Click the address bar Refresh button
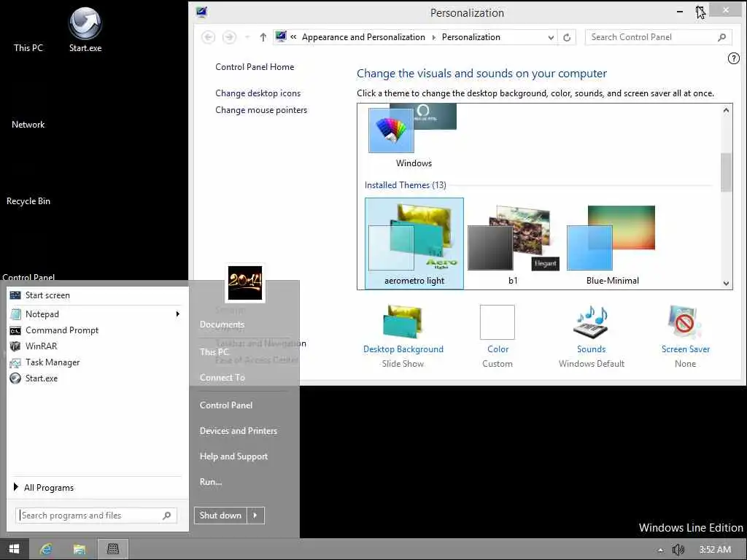The height and width of the screenshot is (560, 747). tap(567, 37)
